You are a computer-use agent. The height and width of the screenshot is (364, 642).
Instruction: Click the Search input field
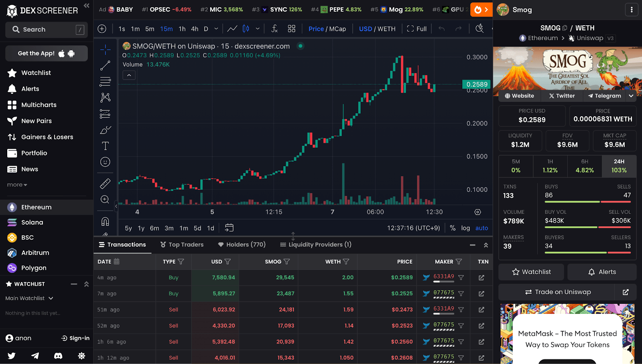[x=47, y=30]
